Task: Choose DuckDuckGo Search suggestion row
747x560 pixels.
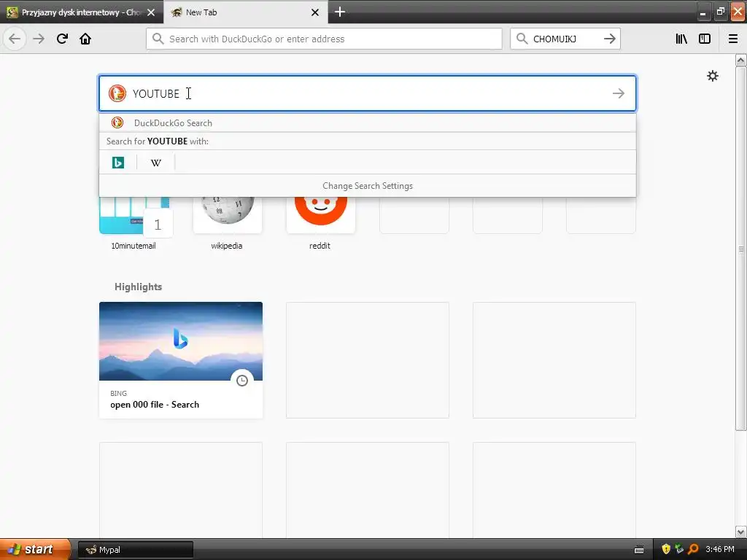Action: [368, 122]
